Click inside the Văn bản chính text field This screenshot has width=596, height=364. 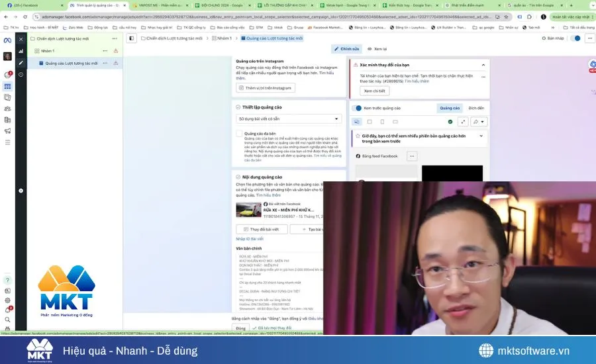point(279,283)
